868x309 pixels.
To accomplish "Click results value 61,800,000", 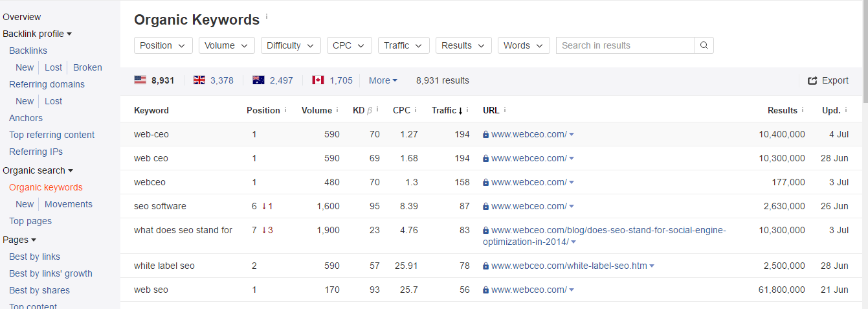I will pyautogui.click(x=782, y=290).
